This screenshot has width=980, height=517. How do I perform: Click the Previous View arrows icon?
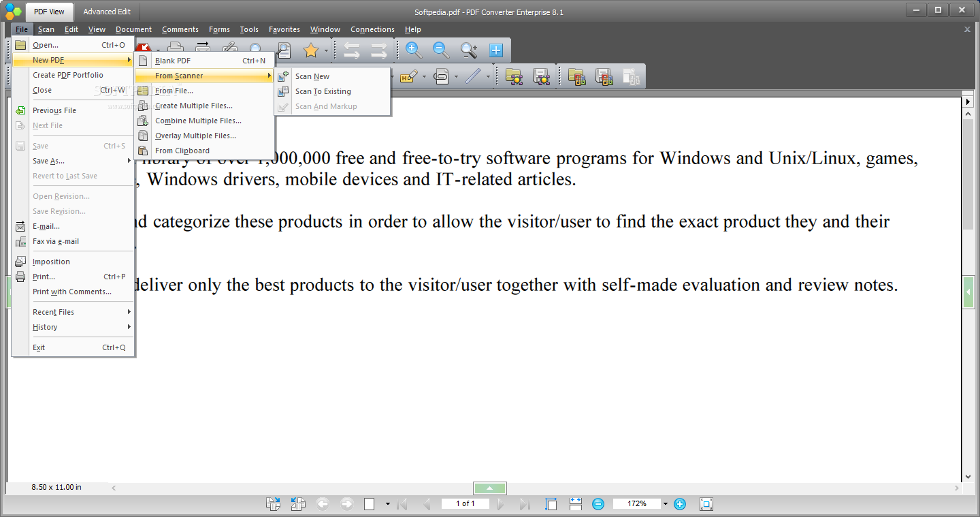(x=352, y=50)
